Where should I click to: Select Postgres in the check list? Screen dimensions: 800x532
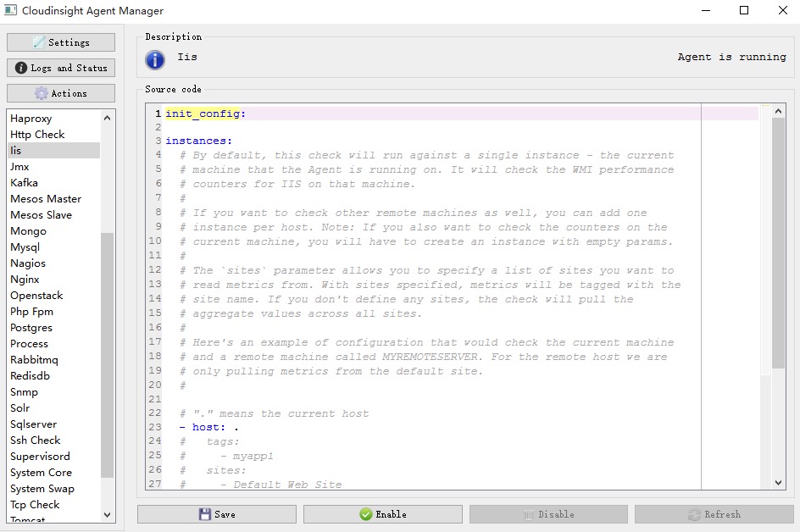54,328
